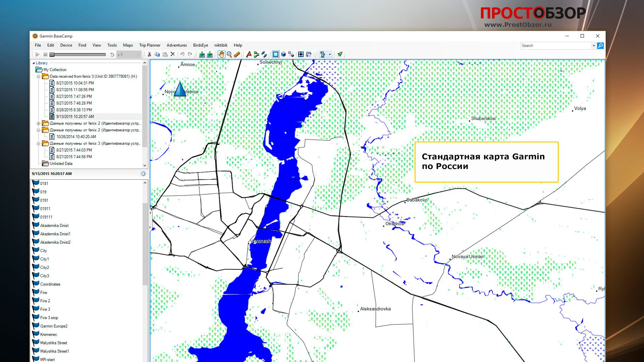Screen dimensions: 644x362
Task: Click the rocket adventure icon
Action: (x=340, y=54)
